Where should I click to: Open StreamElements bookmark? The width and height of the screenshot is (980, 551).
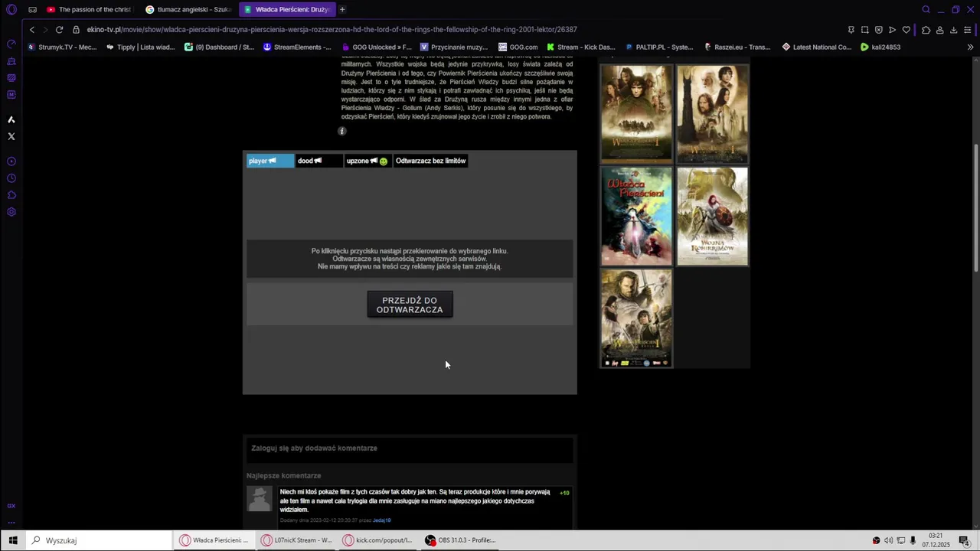(x=297, y=47)
